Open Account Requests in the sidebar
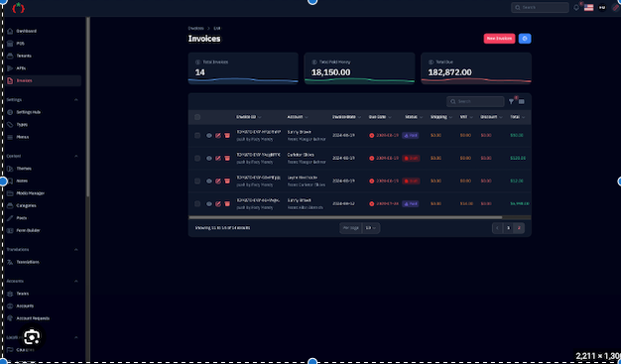621x364 pixels. coord(33,318)
